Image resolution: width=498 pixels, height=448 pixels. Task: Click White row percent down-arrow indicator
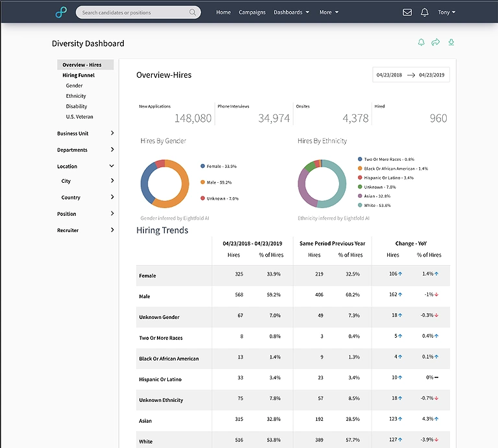436,440
